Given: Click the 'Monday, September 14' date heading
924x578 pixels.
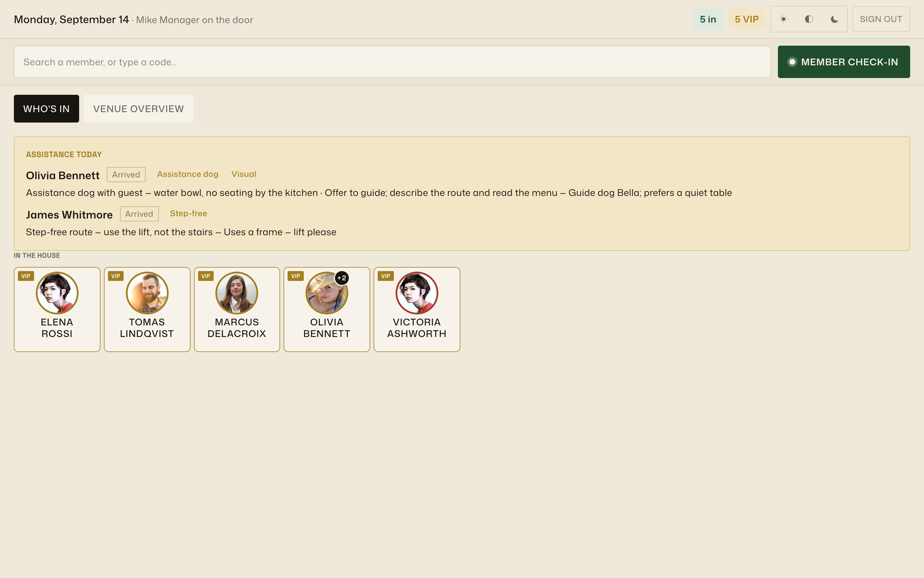Looking at the screenshot, I should click(71, 19).
